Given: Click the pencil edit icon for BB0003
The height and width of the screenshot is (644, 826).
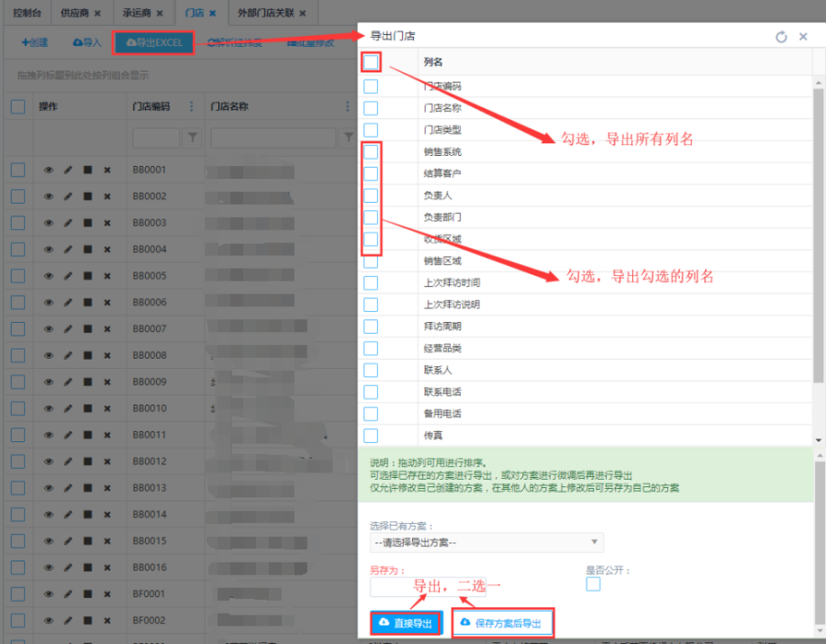Looking at the screenshot, I should [x=69, y=223].
